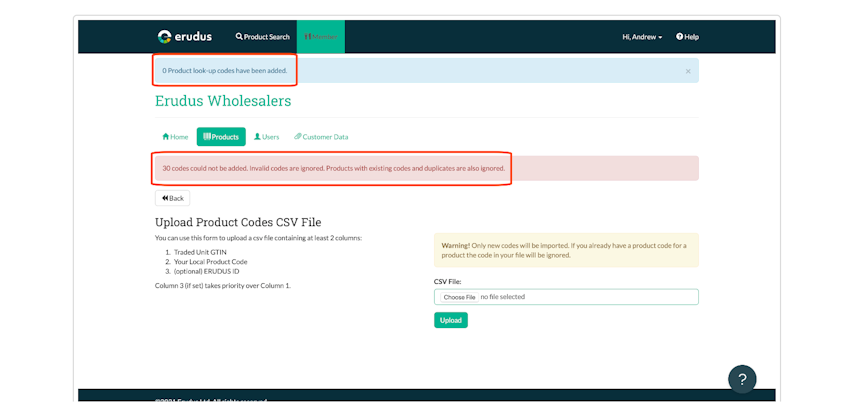Screen dimensions: 858x412
Task: Click the 'CSV File:' label
Action: click(448, 282)
